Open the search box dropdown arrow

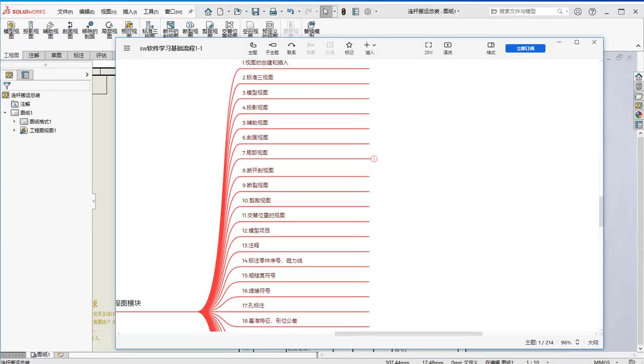(567, 11)
